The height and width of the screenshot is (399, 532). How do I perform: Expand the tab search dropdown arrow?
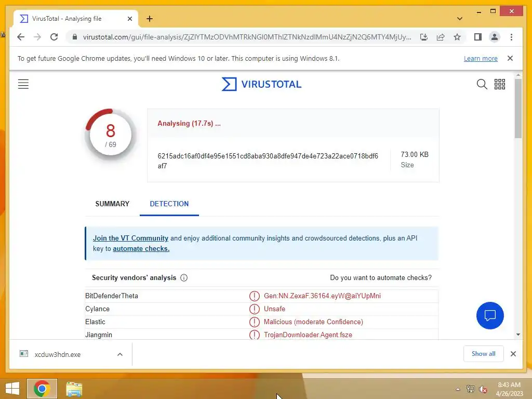[x=459, y=19]
